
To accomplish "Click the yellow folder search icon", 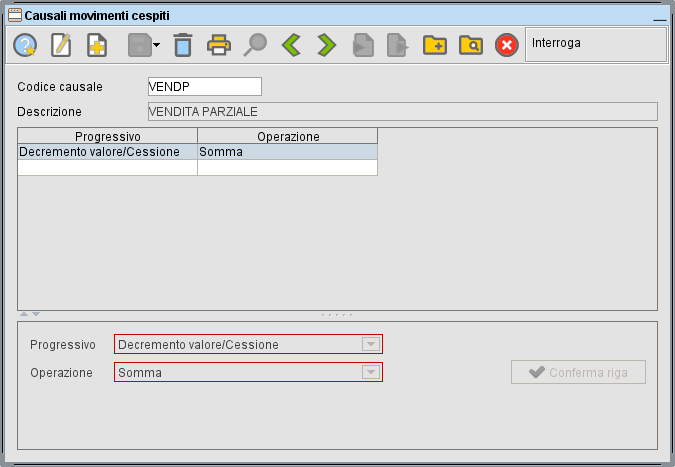I will (x=471, y=45).
